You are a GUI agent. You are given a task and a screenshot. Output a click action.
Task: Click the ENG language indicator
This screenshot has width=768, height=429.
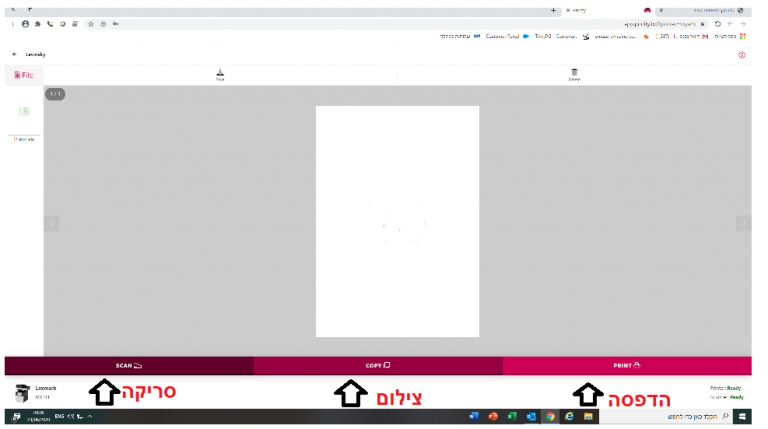(x=59, y=416)
